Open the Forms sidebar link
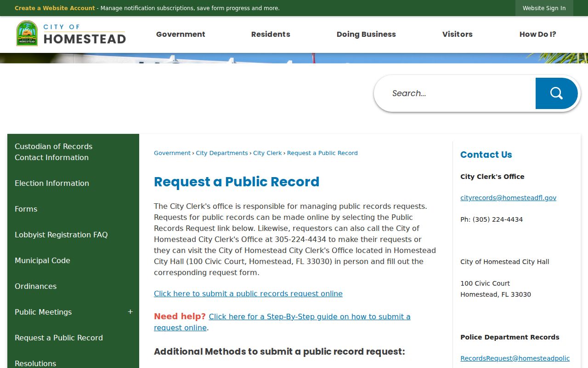Viewport: 588px width, 368px height. coord(73,209)
